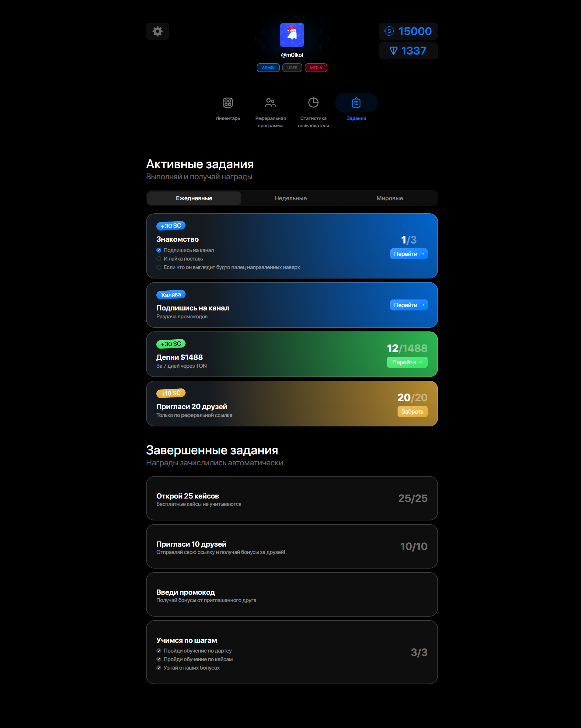This screenshot has width=581, height=728.
Task: Click 'Учимся по шагам' title
Action: tap(186, 640)
